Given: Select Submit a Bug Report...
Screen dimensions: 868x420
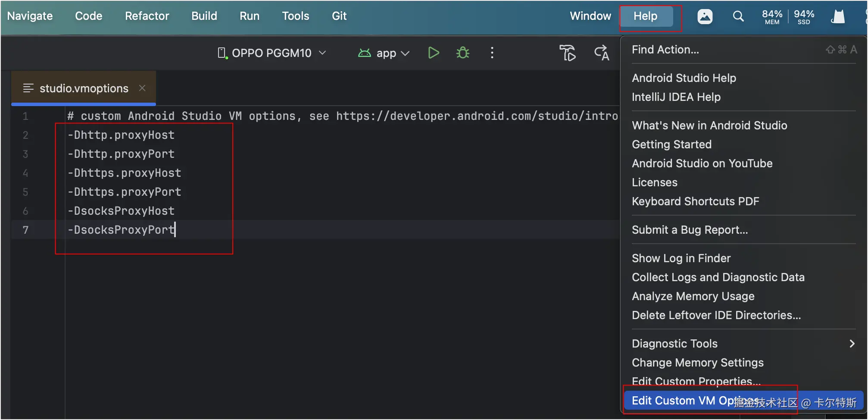Looking at the screenshot, I should click(x=744, y=230).
